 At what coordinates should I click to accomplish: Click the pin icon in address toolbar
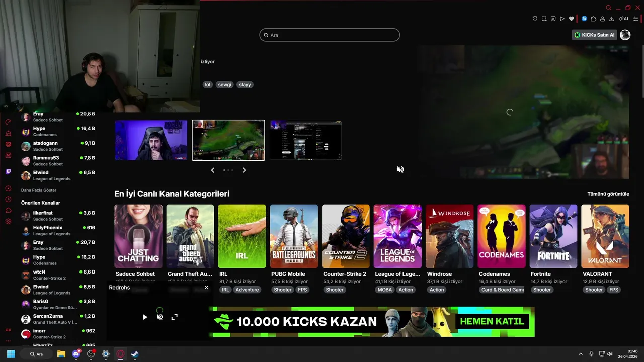tap(535, 19)
